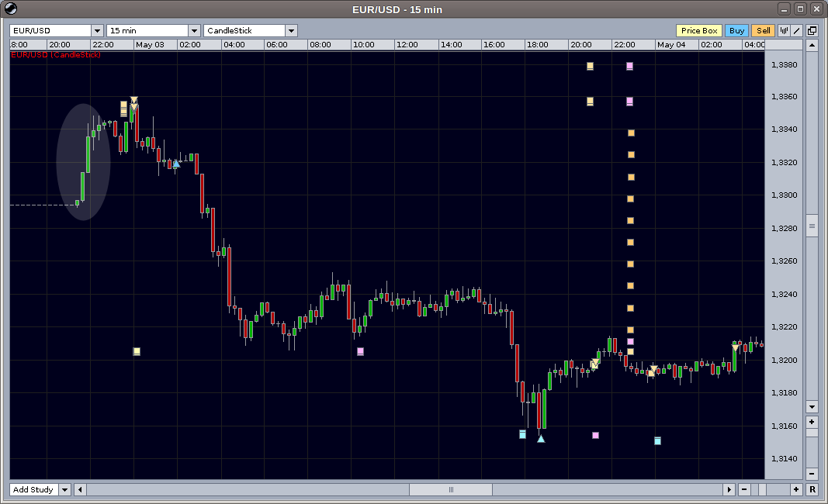Click the pink square marker near 10:00
828x504 pixels.
click(360, 351)
